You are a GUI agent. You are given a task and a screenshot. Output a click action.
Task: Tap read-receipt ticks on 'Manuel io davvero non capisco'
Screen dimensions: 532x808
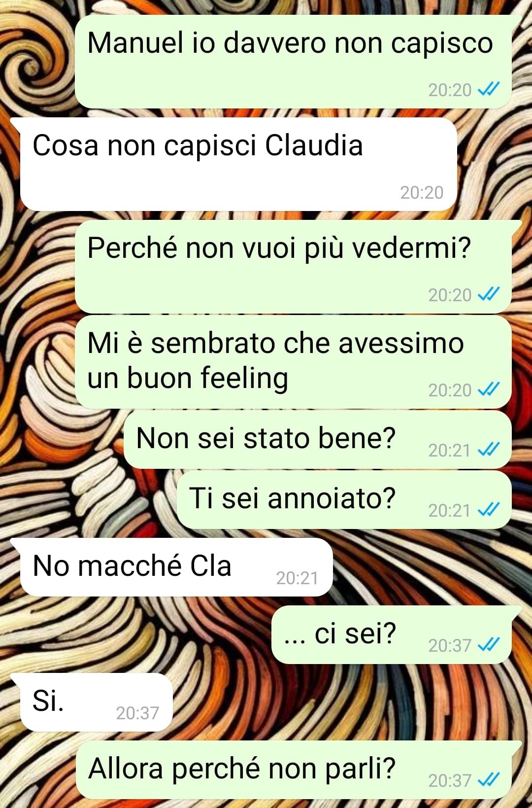coord(489,89)
